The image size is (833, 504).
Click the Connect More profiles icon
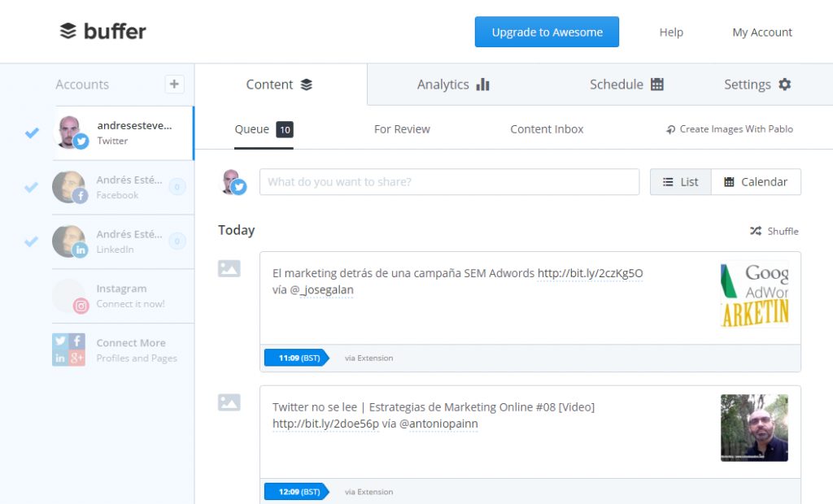click(68, 350)
